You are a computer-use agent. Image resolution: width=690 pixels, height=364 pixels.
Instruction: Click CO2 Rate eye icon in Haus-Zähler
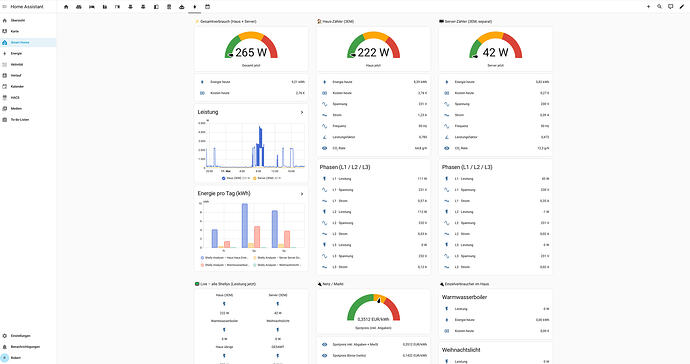[x=324, y=148]
